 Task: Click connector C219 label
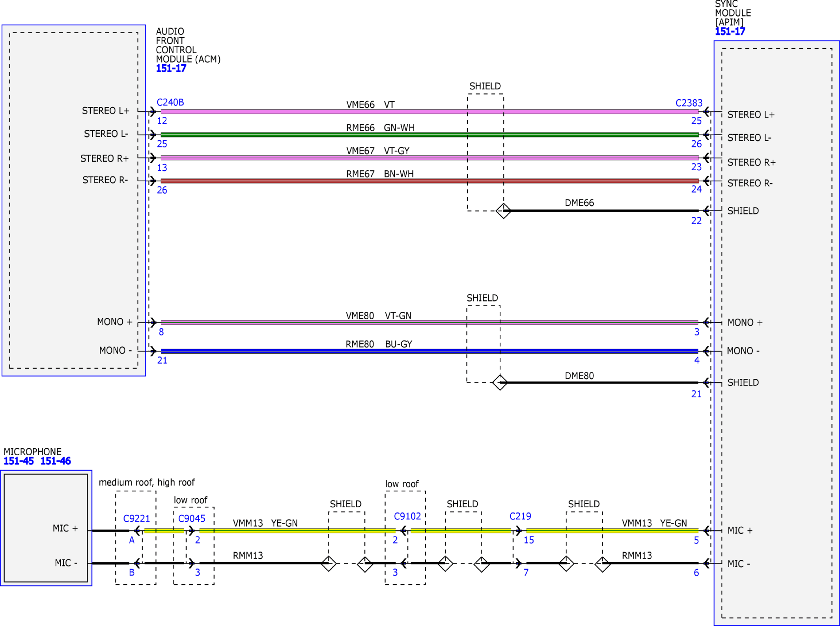[520, 516]
